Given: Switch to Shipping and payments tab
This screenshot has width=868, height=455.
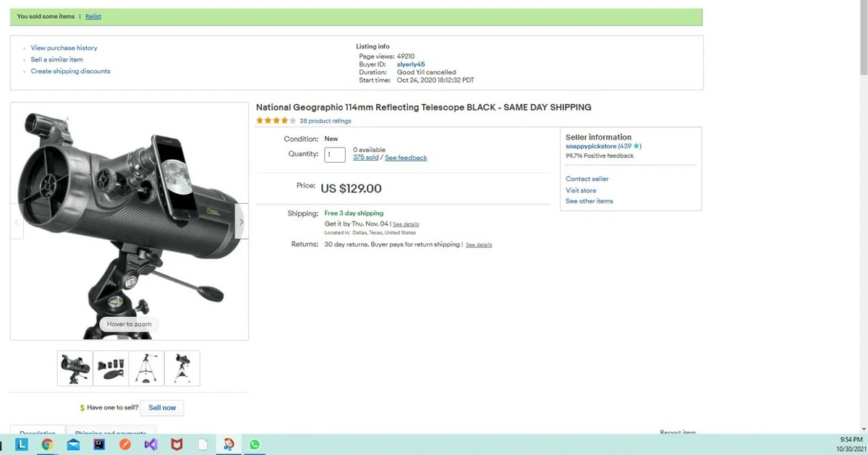Looking at the screenshot, I should pos(111,432).
